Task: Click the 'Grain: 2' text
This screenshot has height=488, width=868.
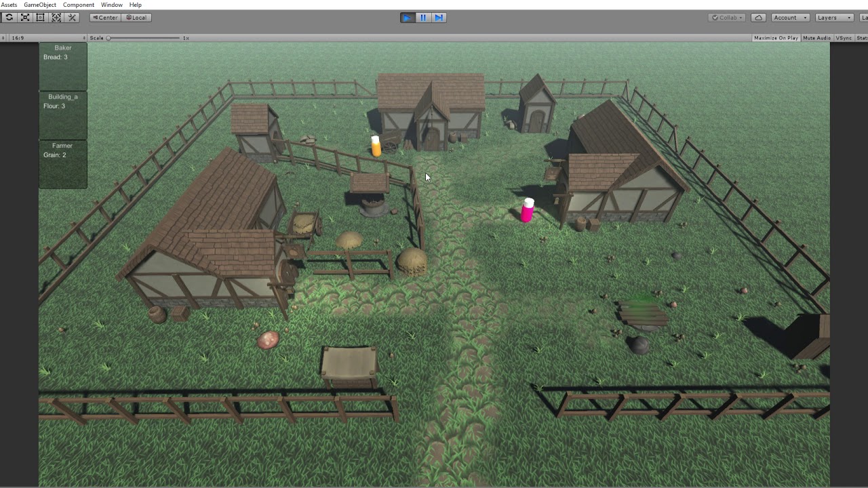Action: pyautogui.click(x=55, y=155)
